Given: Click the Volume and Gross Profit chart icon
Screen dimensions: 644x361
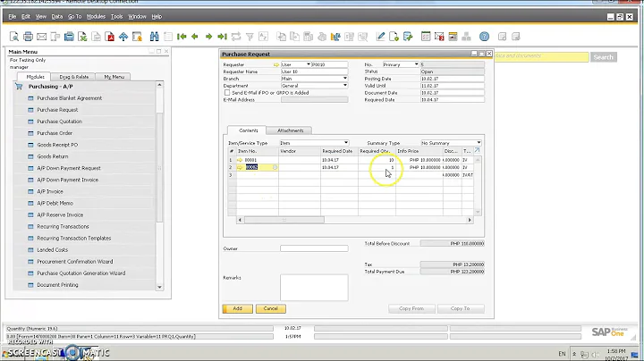Looking at the screenshot, I should tap(335, 37).
